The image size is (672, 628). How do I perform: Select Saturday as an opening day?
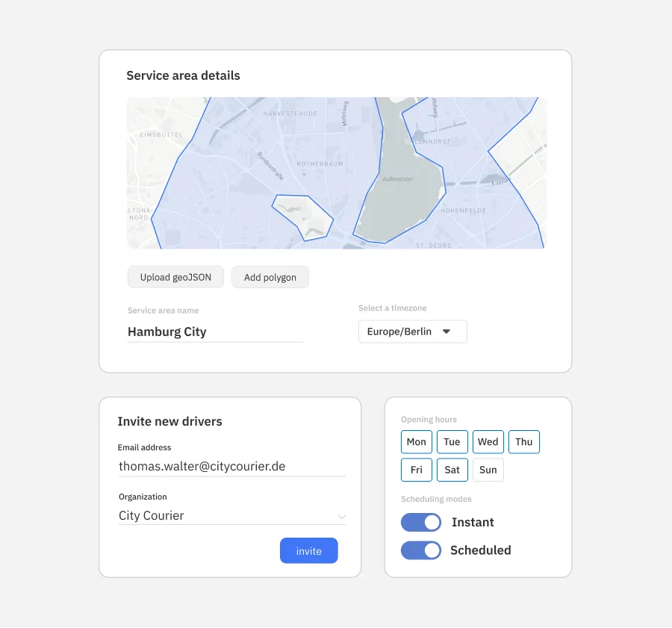pos(452,470)
